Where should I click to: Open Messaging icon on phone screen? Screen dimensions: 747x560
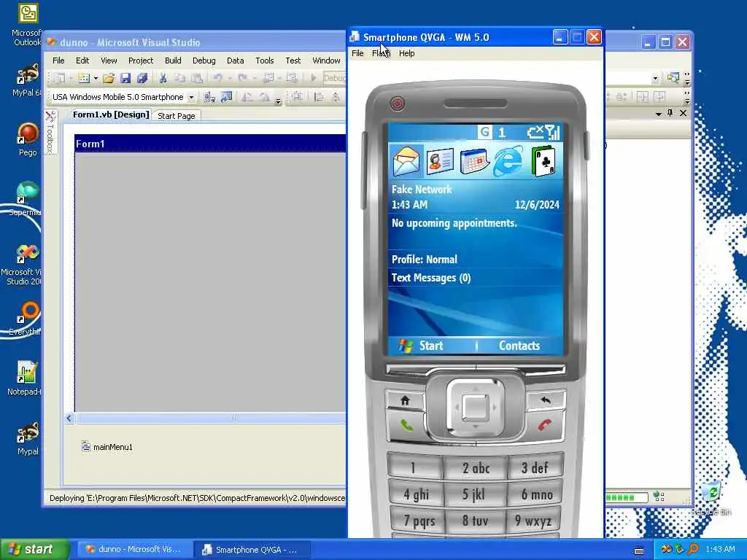[x=406, y=161]
